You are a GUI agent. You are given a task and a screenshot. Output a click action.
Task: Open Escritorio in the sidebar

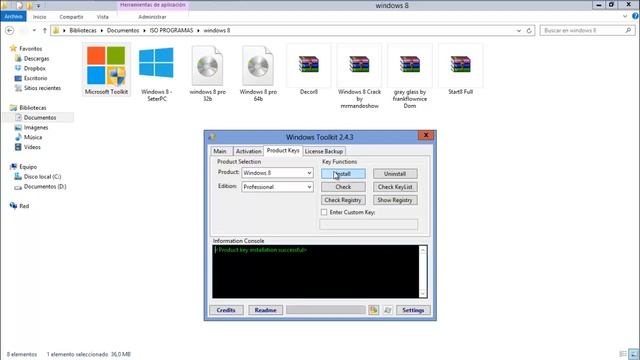coord(31,78)
